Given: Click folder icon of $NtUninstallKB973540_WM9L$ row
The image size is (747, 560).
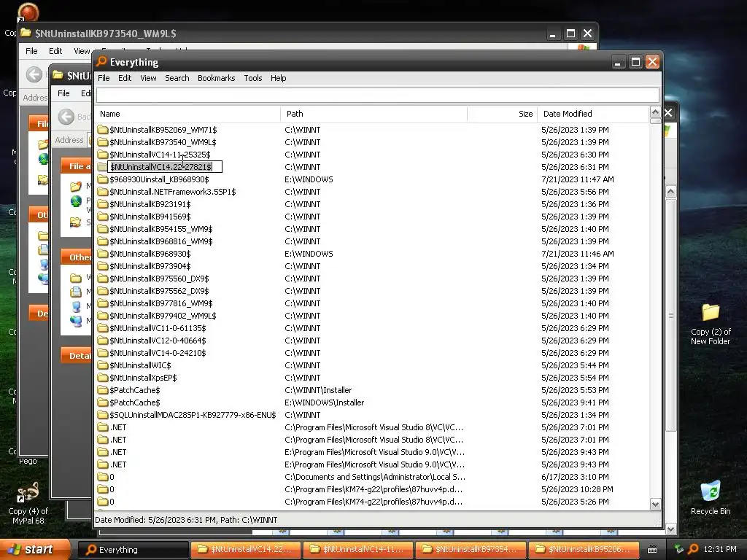Looking at the screenshot, I should click(x=102, y=142).
